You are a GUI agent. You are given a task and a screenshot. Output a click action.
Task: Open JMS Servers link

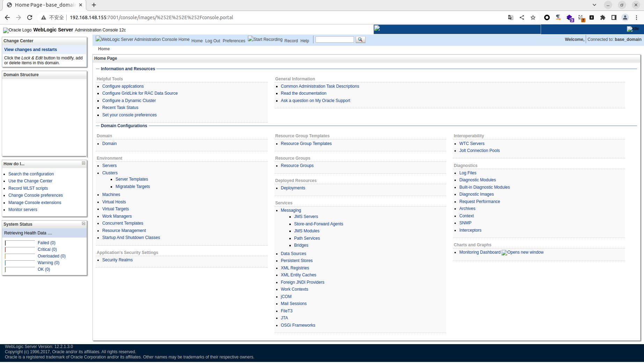(306, 217)
